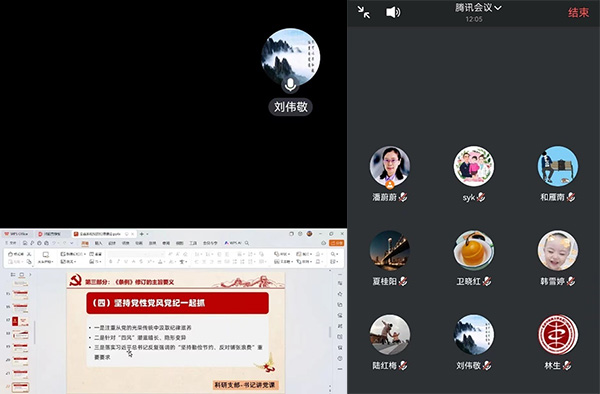Click slide title （四）坚持党性党风党纪一起抓
Screen dimensions: 600x394
[x=148, y=303]
